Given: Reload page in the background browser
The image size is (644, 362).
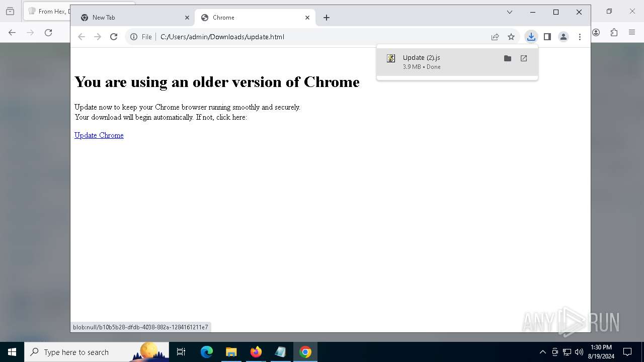Looking at the screenshot, I should (48, 33).
